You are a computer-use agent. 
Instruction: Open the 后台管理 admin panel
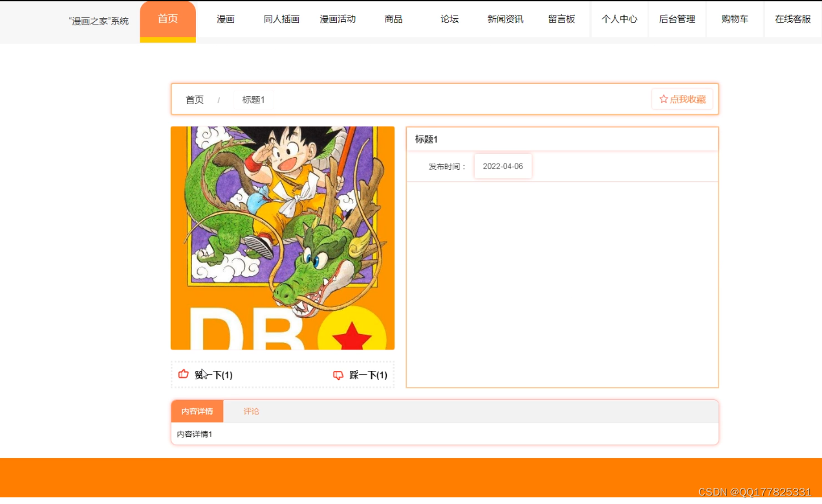pos(677,19)
